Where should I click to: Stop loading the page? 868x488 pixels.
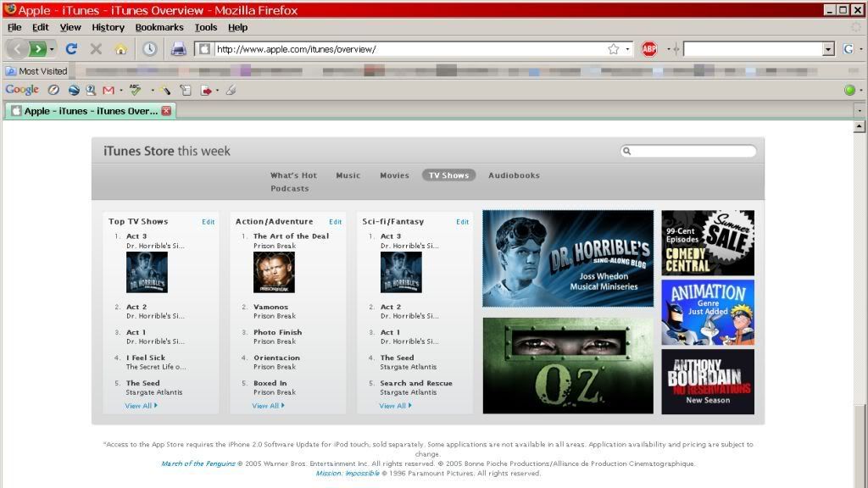[x=96, y=49]
